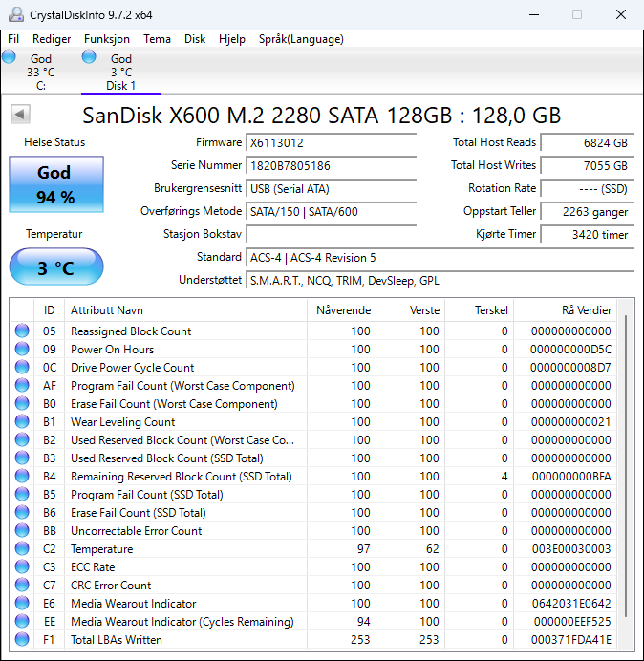Click the Understøttet features field
This screenshot has width=644, height=661.
click(440, 280)
